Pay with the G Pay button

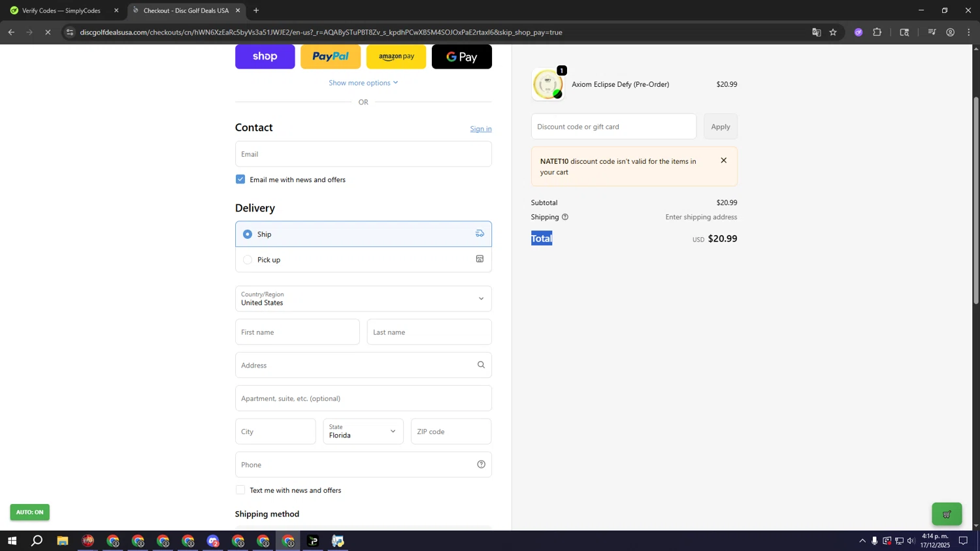point(462,56)
